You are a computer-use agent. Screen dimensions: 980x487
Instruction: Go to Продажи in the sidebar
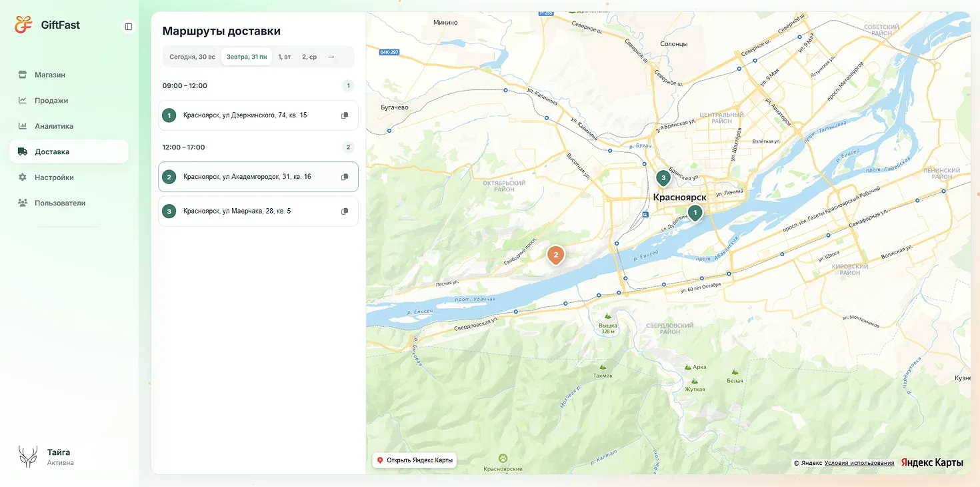coord(69,100)
